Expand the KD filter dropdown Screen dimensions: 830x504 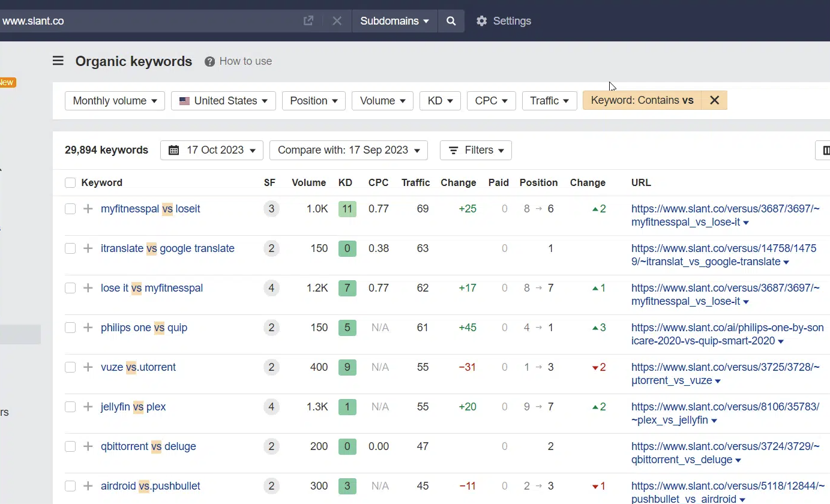pyautogui.click(x=440, y=101)
